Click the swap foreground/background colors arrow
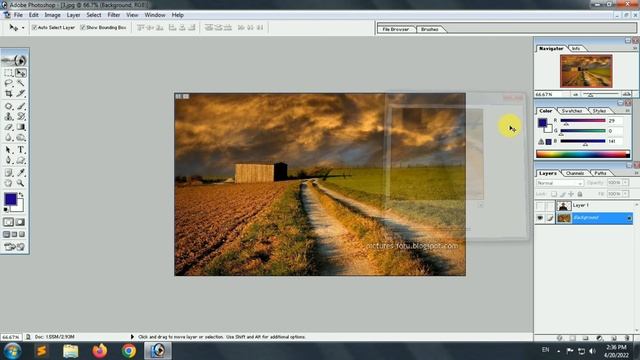Screen dimensions: 640x360 coord(21,195)
